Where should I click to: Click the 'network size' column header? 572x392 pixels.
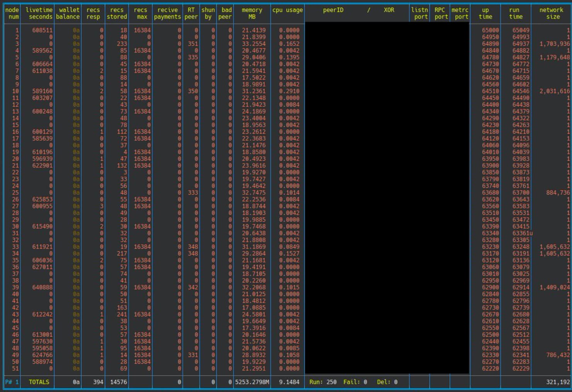pyautogui.click(x=552, y=13)
